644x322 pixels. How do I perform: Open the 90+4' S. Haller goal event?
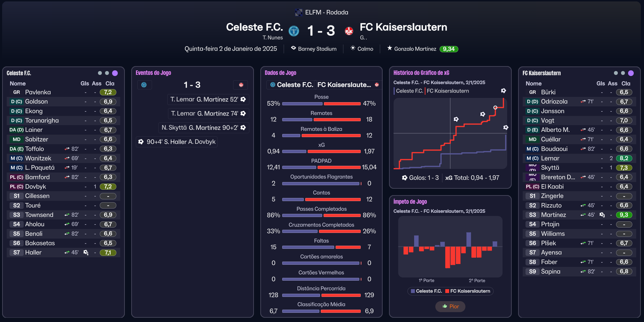point(176,142)
